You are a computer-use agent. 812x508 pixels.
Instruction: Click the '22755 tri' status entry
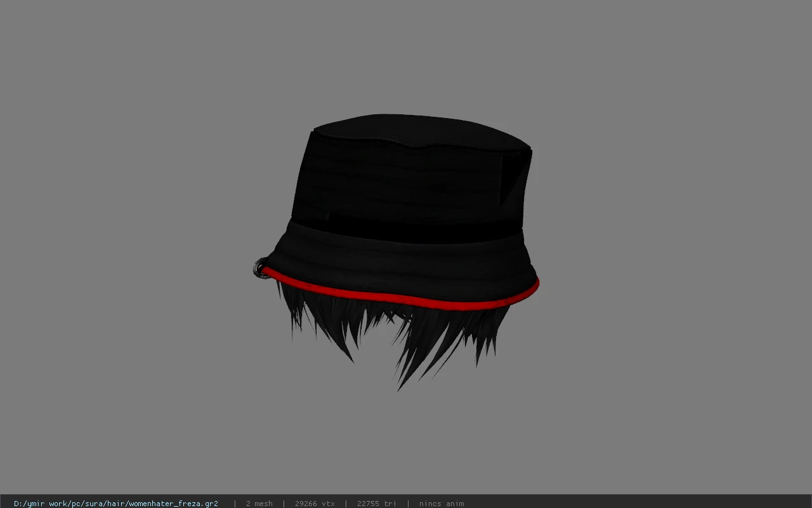377,504
